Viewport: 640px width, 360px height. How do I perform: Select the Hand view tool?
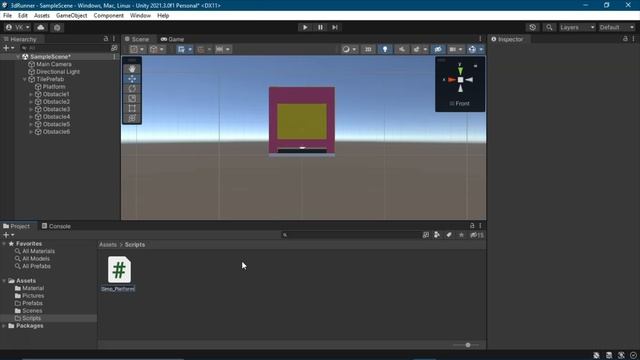coord(132,69)
